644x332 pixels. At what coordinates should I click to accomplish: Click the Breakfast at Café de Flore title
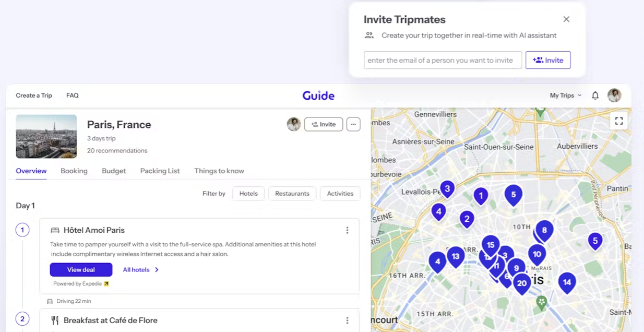tap(111, 321)
